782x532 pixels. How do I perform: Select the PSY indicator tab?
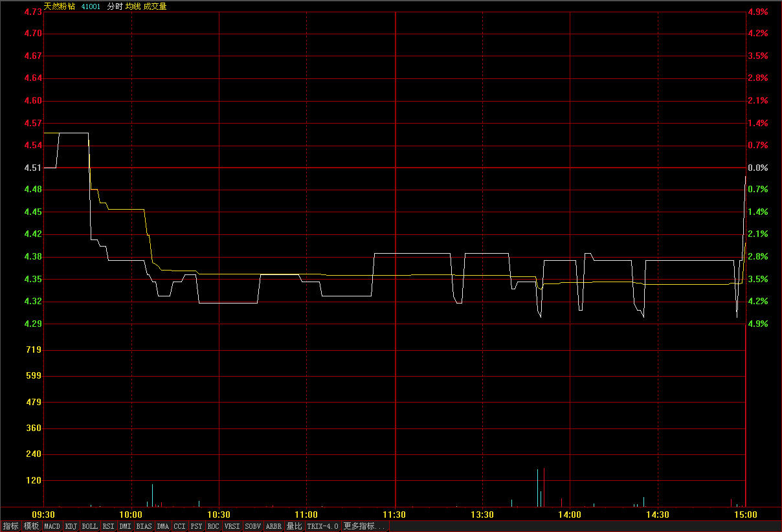click(x=196, y=526)
